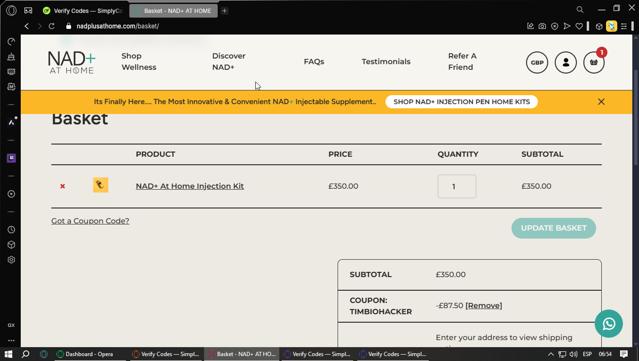Open the Opera GX main menu logo
This screenshot has width=639, height=361.
click(x=11, y=11)
